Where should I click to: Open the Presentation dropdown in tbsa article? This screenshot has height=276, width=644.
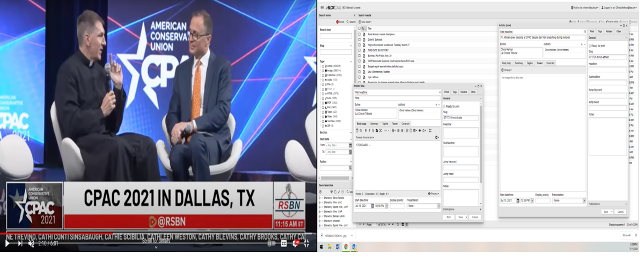[422, 206]
